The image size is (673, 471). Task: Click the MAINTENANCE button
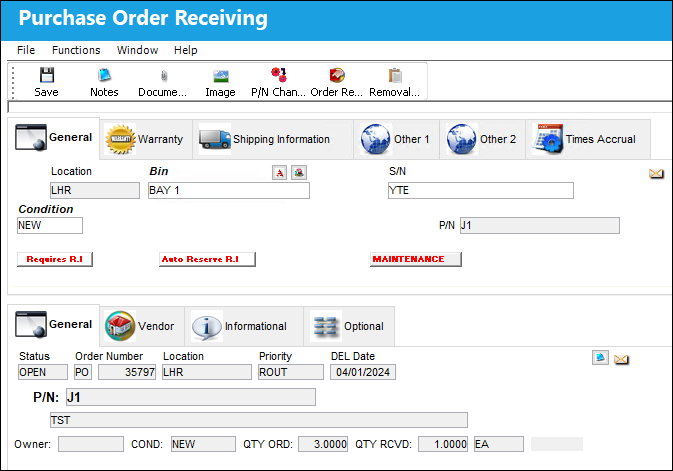pyautogui.click(x=415, y=259)
